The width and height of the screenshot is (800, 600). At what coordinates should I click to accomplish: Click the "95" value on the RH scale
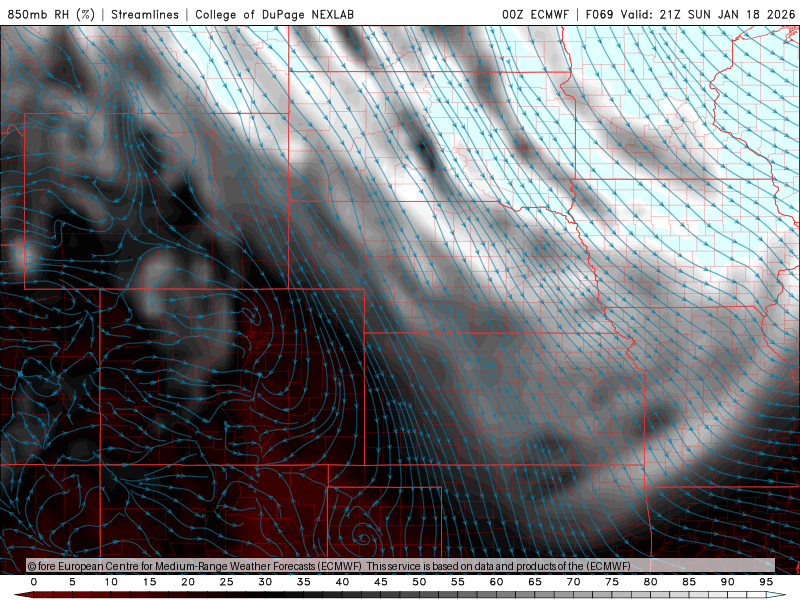click(766, 582)
